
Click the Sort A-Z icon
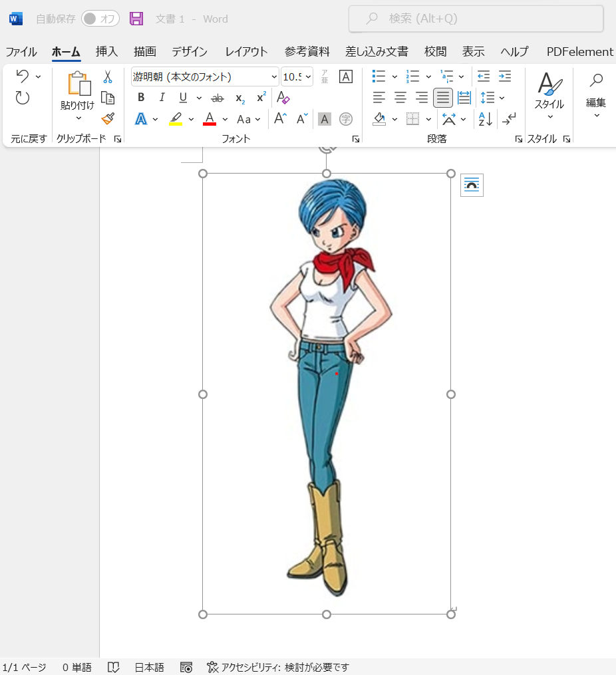(x=486, y=119)
